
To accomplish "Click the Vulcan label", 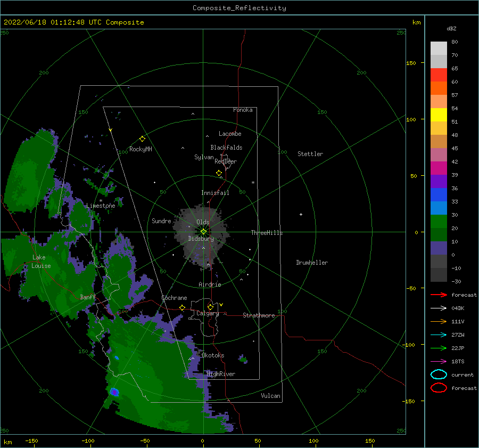I will click(x=271, y=396).
